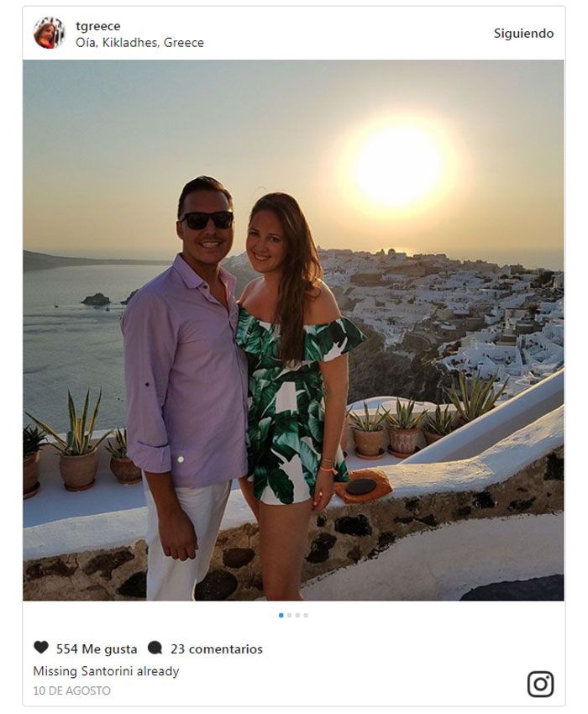Click the Siguiendo follow button
Screen dimensions: 588x714
[x=523, y=34]
